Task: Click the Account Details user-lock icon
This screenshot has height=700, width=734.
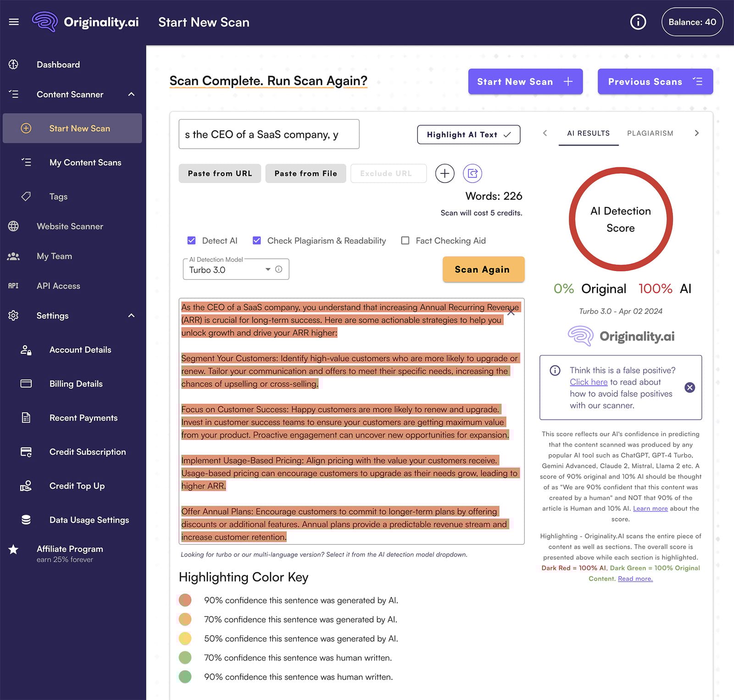Action: [x=26, y=350]
